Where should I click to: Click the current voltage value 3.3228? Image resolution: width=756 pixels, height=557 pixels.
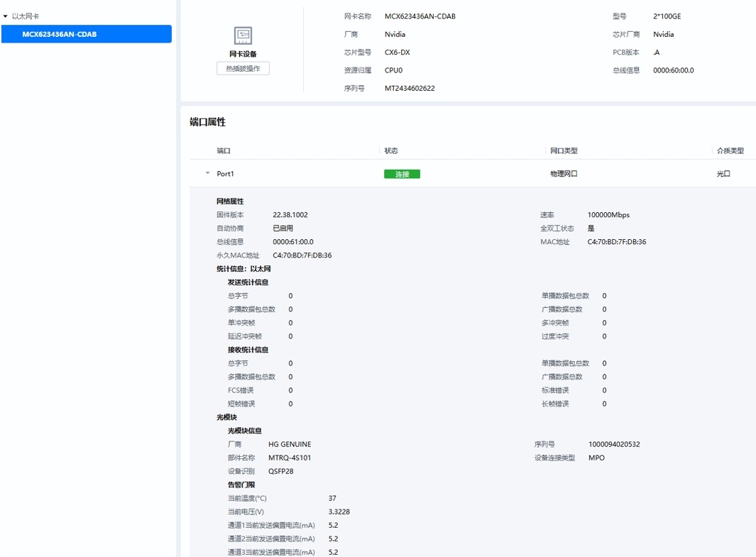click(339, 512)
